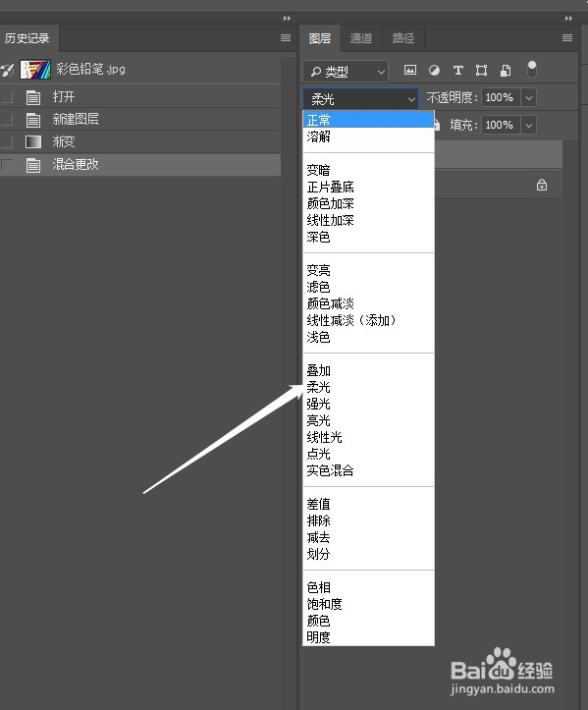Click adjustment layer filter icon
Screen dimensions: 588x710
tap(434, 70)
